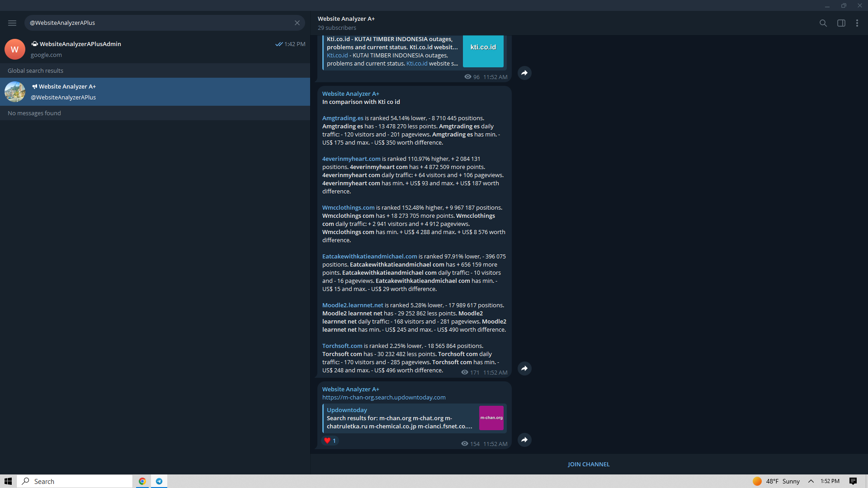This screenshot has height=488, width=868.
Task: Open the Wmcclothings.com link
Action: [x=348, y=208]
